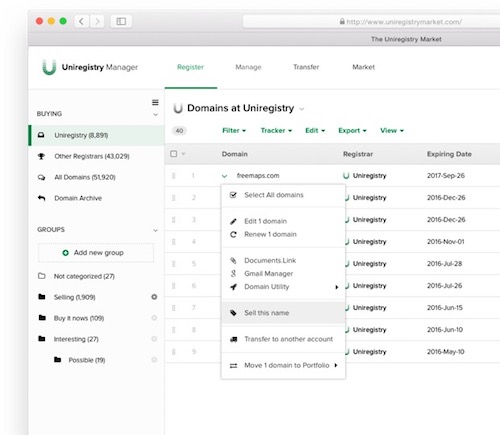Click the paperclip icon next to Documents.Link
The width and height of the screenshot is (500, 435).
tap(233, 260)
